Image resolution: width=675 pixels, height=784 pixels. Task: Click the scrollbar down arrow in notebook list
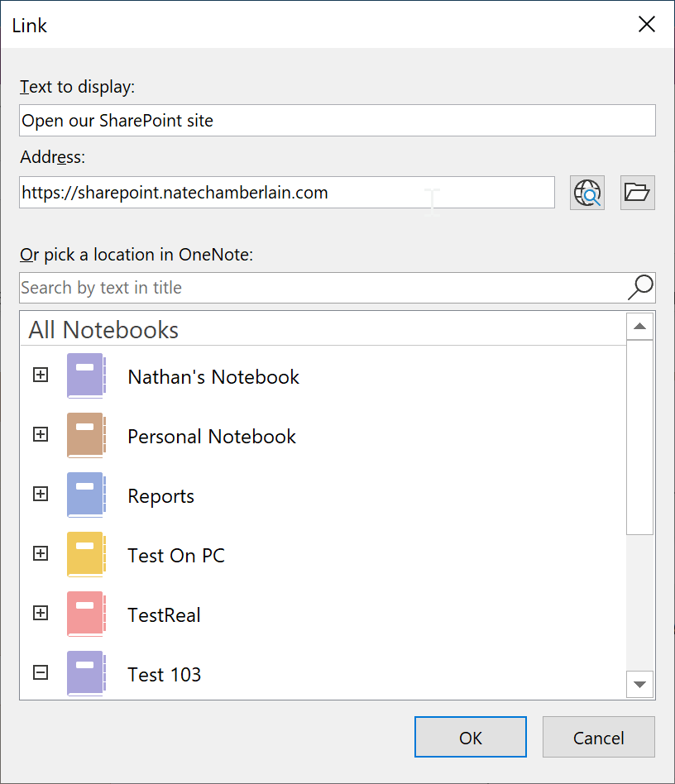pos(639,684)
